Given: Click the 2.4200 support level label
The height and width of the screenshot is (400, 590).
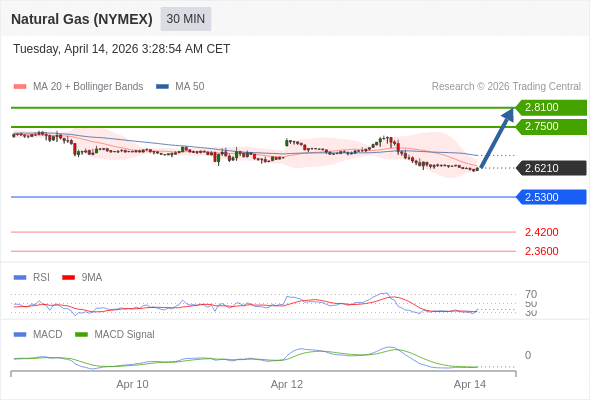Looking at the screenshot, I should [x=541, y=232].
